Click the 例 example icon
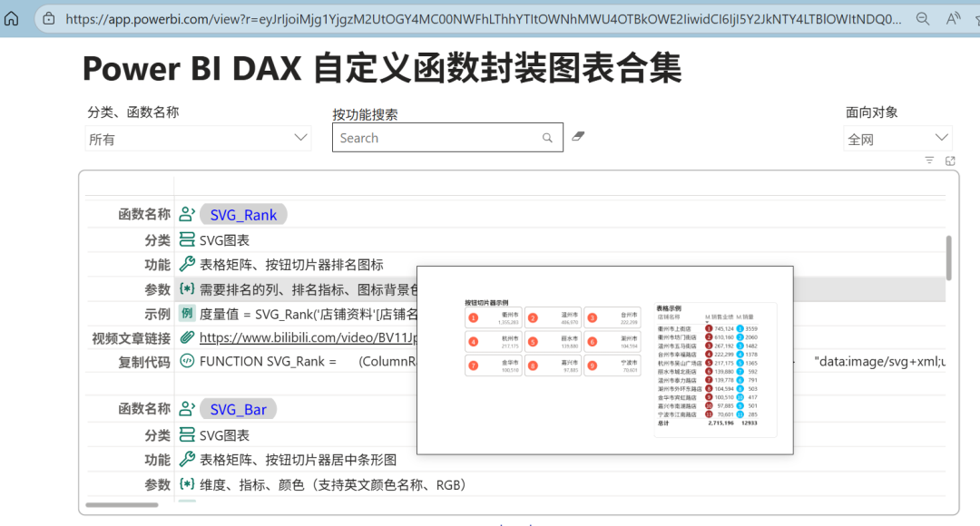This screenshot has width=980, height=526. [x=187, y=313]
